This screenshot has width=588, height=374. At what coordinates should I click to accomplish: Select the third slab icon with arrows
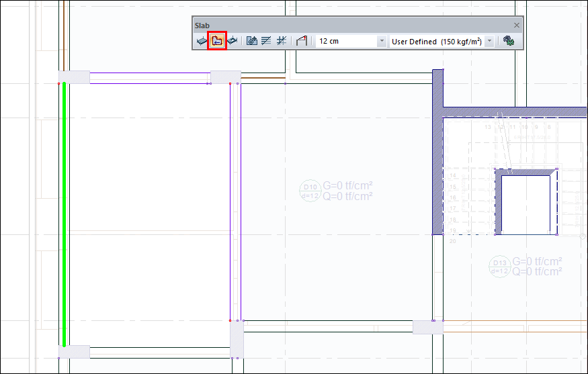click(233, 41)
